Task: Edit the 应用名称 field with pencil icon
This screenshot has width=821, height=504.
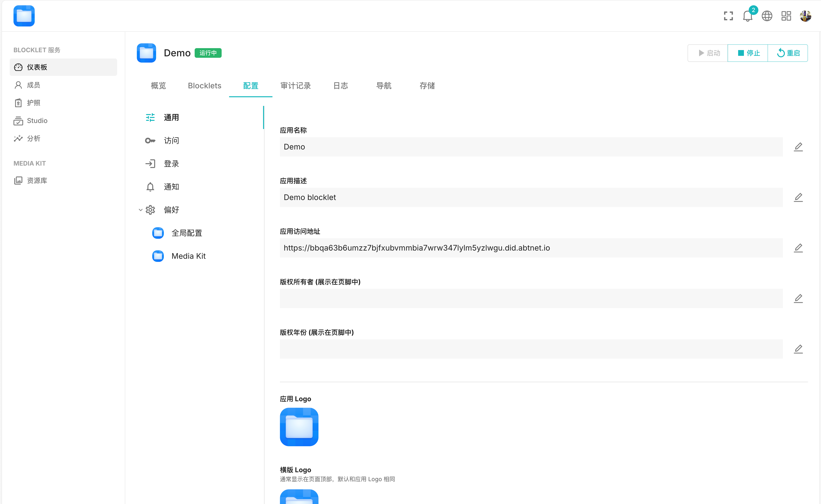Action: [798, 147]
